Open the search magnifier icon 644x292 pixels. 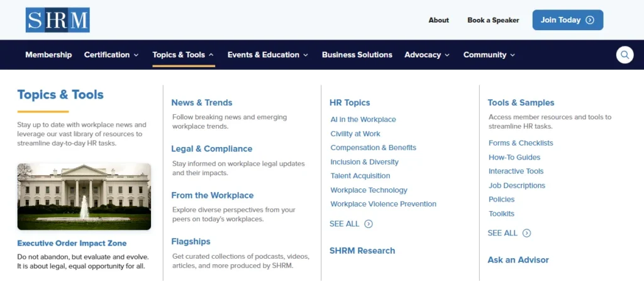click(x=625, y=55)
